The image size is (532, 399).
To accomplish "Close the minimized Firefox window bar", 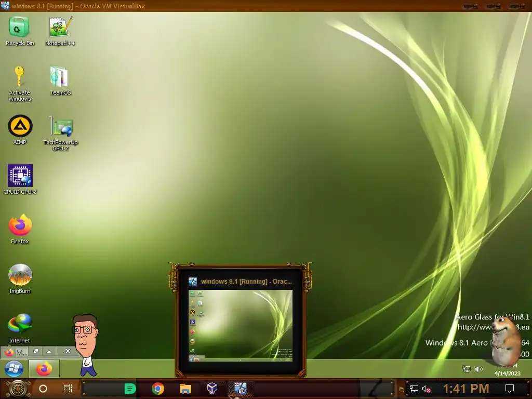I will tap(68, 351).
